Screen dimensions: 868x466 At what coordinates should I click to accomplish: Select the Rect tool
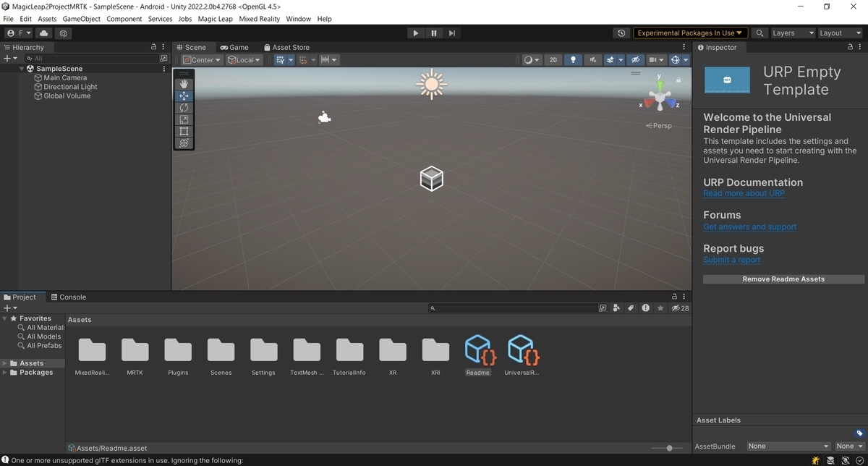point(184,131)
